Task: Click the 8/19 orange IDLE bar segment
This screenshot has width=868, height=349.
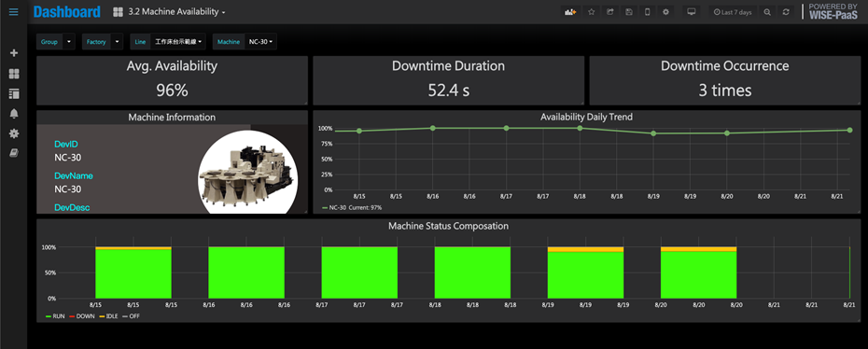Action: coord(585,249)
